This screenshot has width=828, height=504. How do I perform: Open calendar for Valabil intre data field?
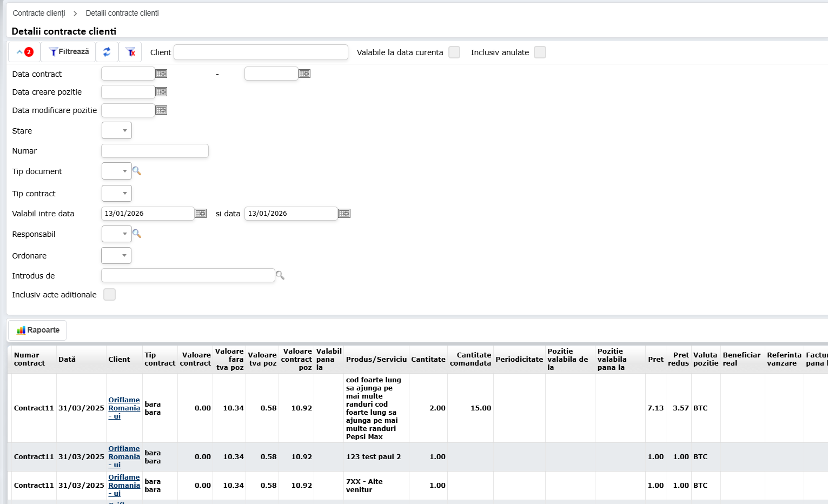point(201,214)
